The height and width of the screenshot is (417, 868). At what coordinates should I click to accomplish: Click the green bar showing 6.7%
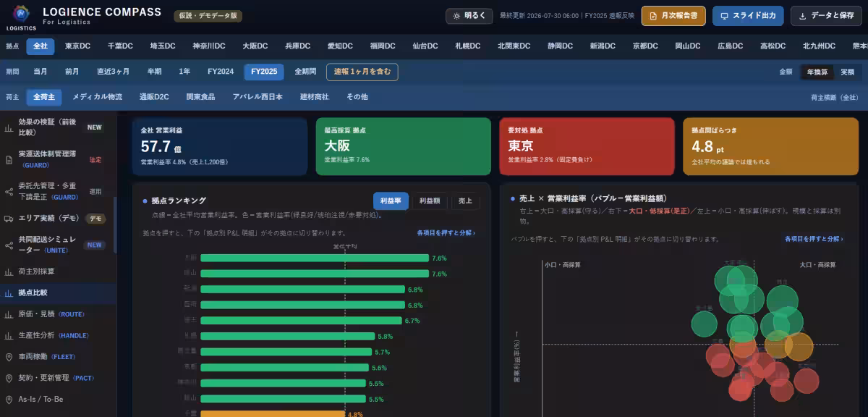point(301,320)
